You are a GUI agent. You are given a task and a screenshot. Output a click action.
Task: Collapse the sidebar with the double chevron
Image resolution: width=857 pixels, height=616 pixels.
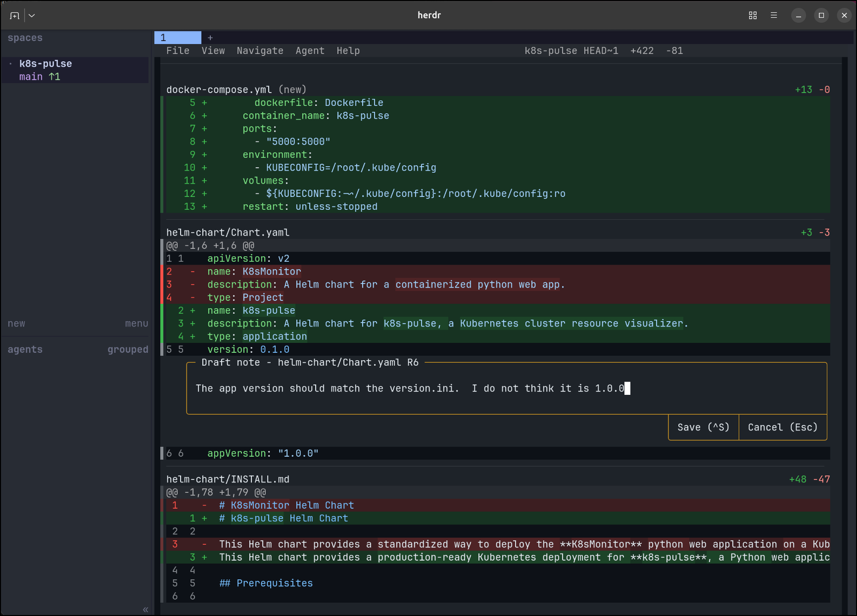click(145, 610)
